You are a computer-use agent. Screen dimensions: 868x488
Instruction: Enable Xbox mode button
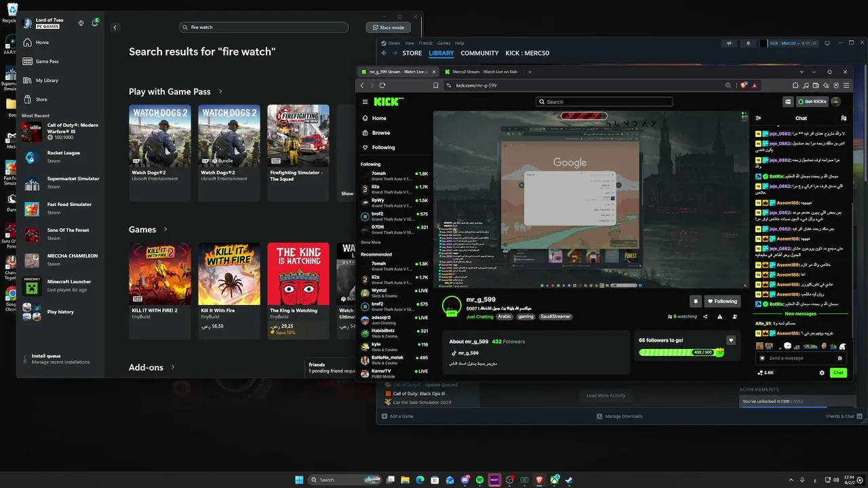point(387,28)
